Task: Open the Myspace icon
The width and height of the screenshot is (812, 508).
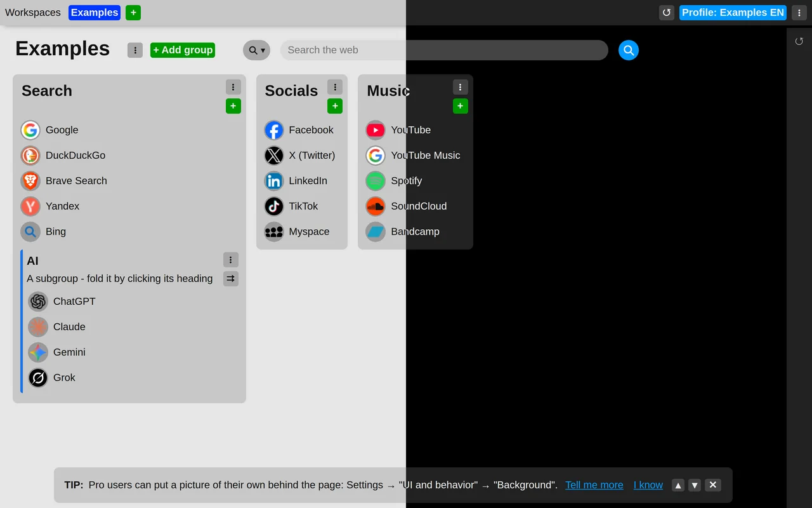Action: (274, 232)
